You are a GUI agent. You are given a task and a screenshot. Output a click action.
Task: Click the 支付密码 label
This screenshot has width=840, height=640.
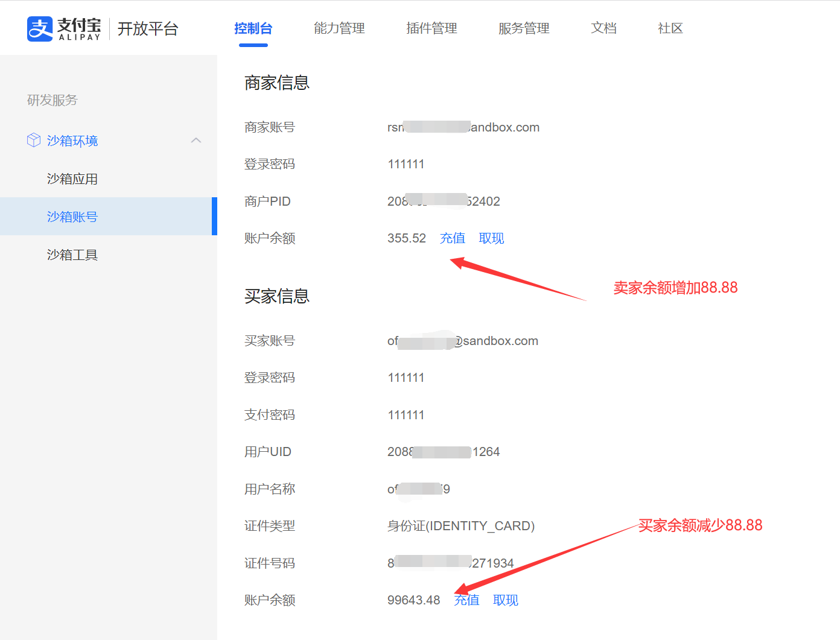coord(270,415)
